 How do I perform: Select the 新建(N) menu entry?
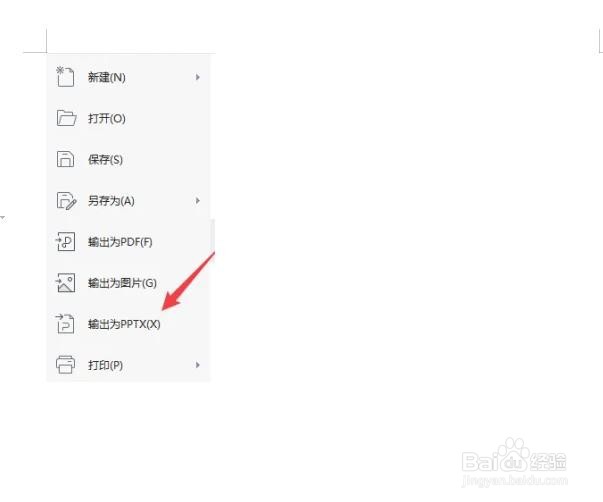128,77
